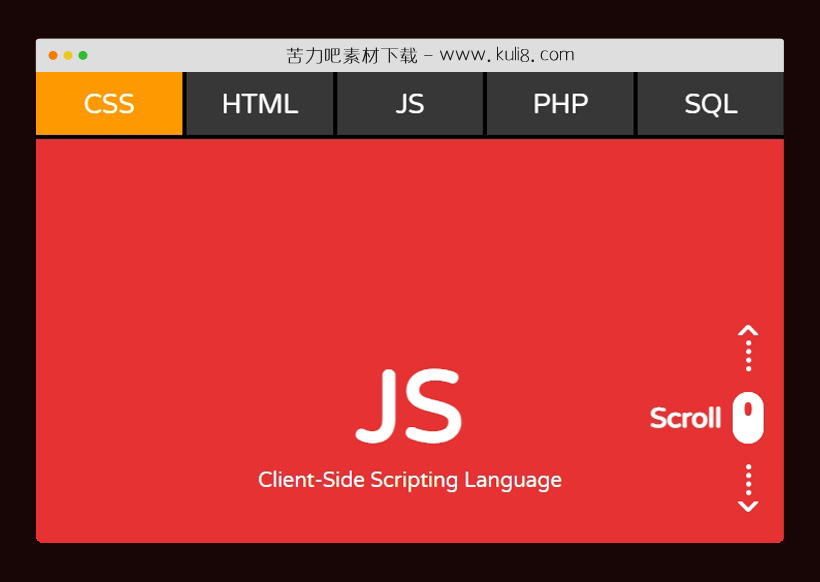Switch to the PHP tab
Viewport: 820px width, 582px height.
pyautogui.click(x=560, y=103)
